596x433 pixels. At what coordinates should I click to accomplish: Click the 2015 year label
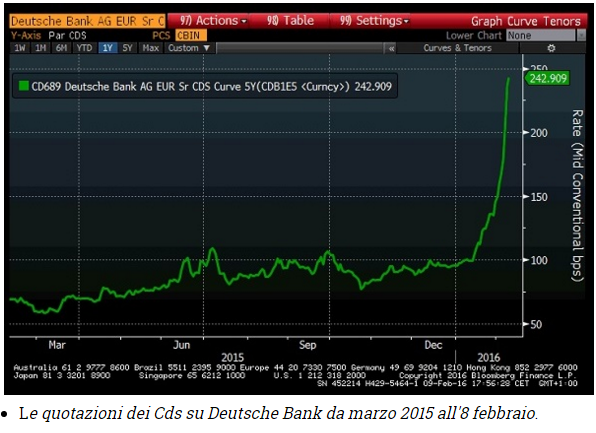click(232, 357)
